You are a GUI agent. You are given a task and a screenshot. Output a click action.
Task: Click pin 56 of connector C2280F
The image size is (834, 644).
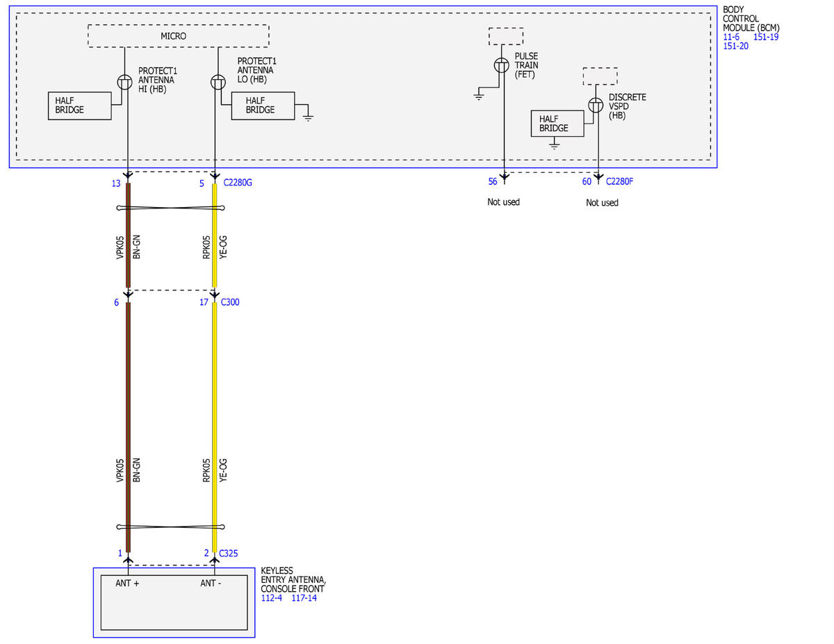coord(493,182)
